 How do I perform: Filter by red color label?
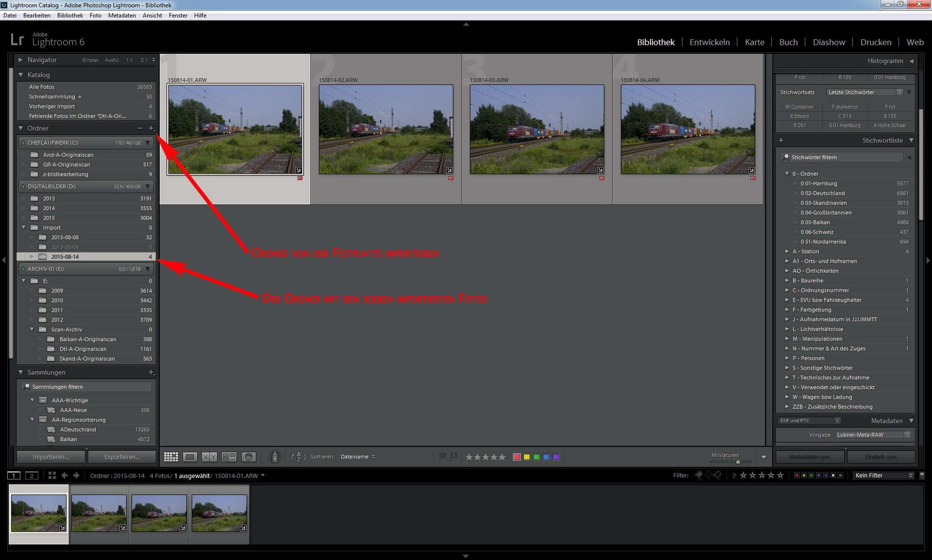pos(797,476)
